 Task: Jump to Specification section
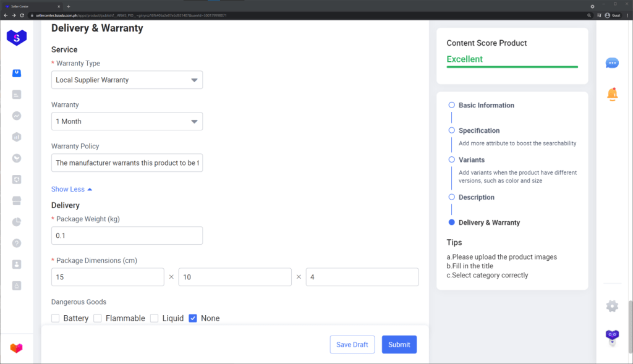click(478, 131)
